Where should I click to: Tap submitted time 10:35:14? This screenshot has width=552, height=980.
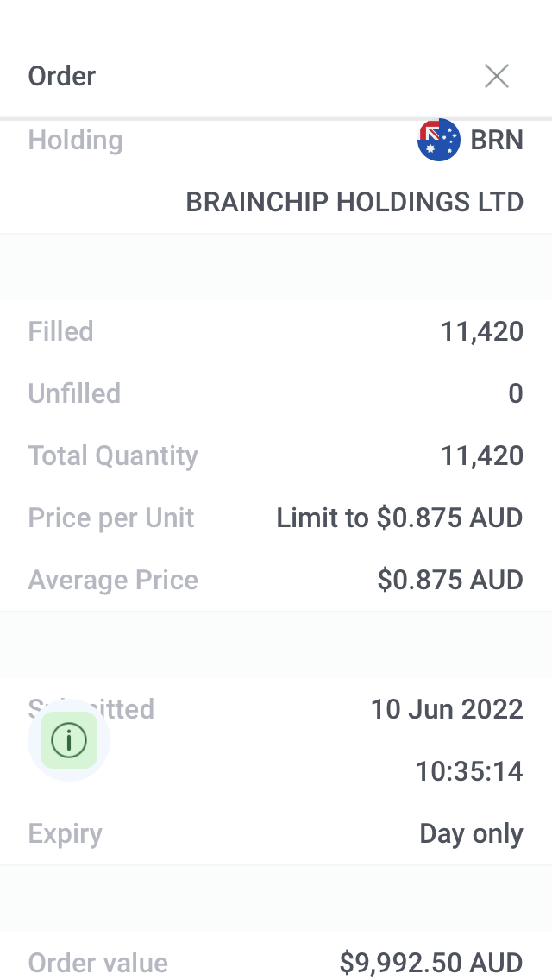pyautogui.click(x=469, y=771)
